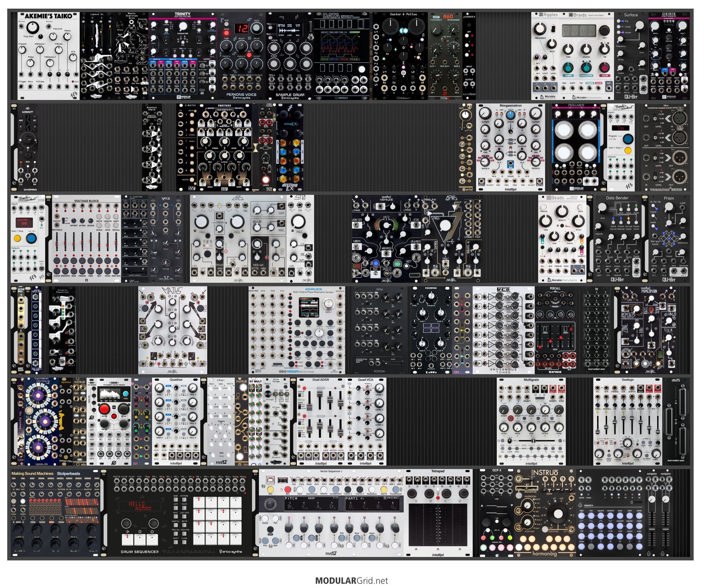Open the Surface module
This screenshot has height=588, width=704.
tap(631, 56)
